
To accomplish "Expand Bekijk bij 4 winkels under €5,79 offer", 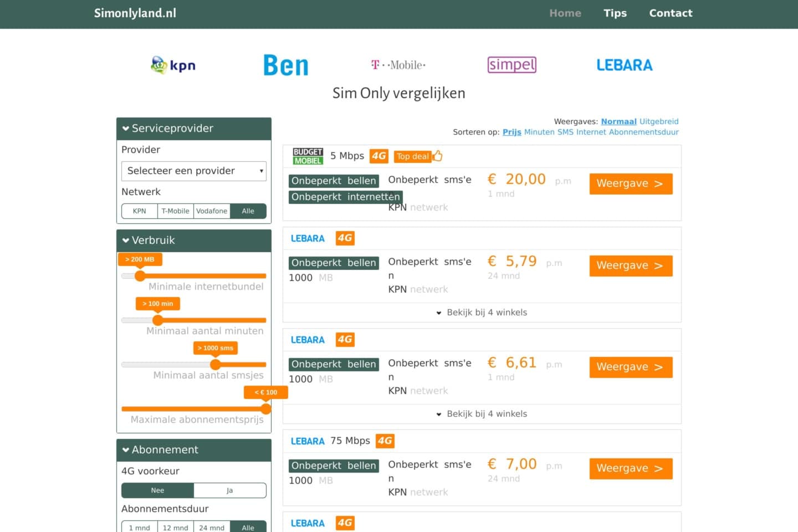I will click(x=482, y=313).
